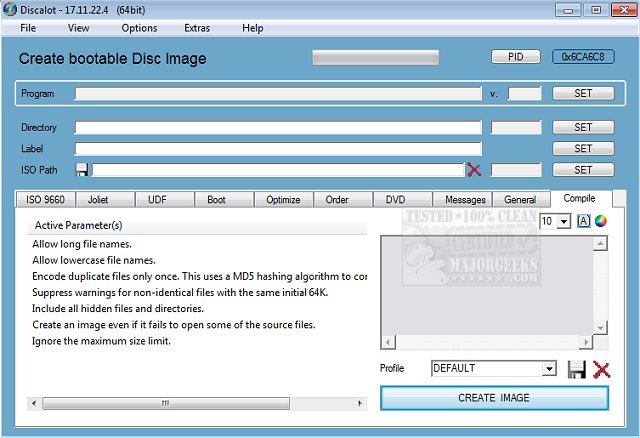Click SET button in Program row
The width and height of the screenshot is (640, 438).
tap(583, 93)
